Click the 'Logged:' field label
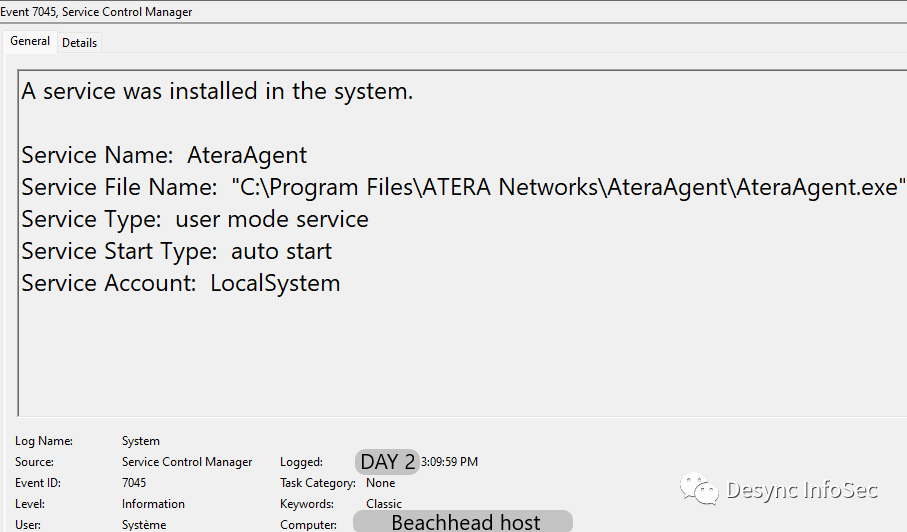Screen dimensions: 907x532 (301, 461)
